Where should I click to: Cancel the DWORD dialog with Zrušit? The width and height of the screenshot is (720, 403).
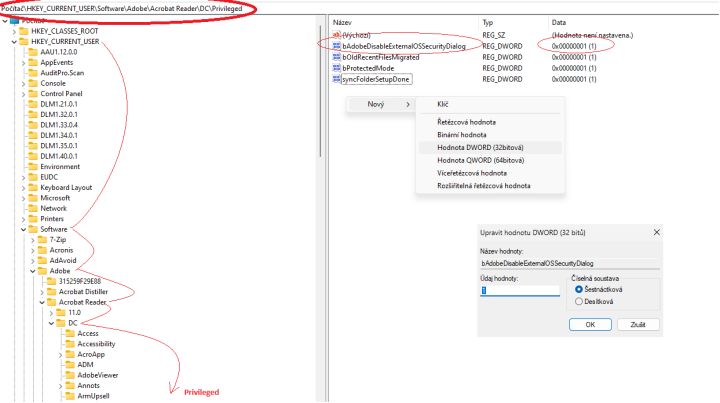[638, 325]
